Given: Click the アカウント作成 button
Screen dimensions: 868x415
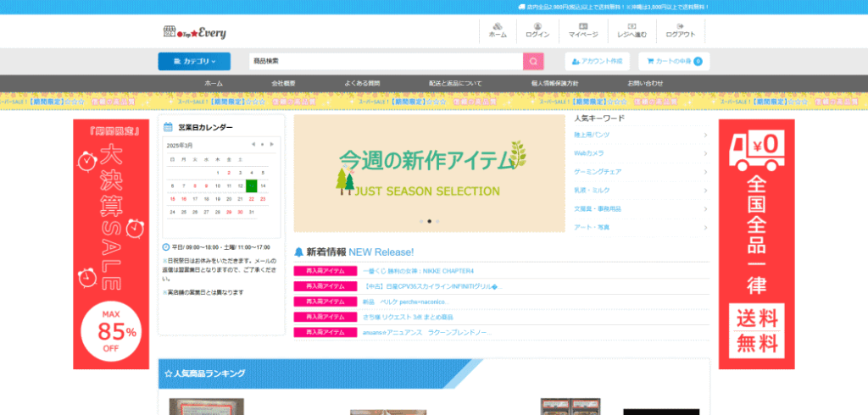Looking at the screenshot, I should click(x=598, y=62).
